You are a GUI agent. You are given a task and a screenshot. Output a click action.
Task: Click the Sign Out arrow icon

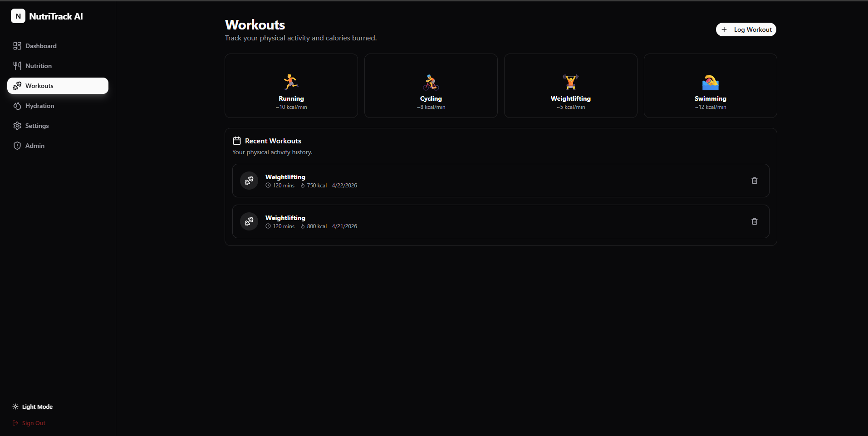15,423
